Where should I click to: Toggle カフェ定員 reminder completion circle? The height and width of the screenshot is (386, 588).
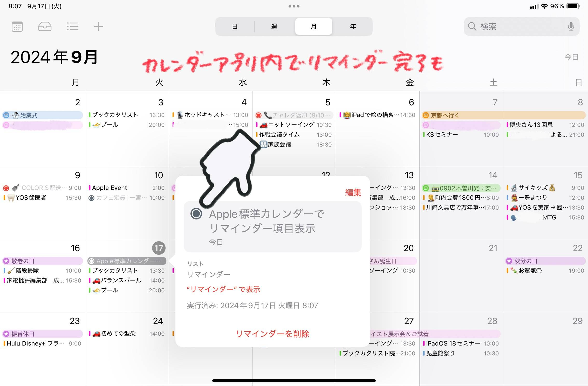click(91, 198)
